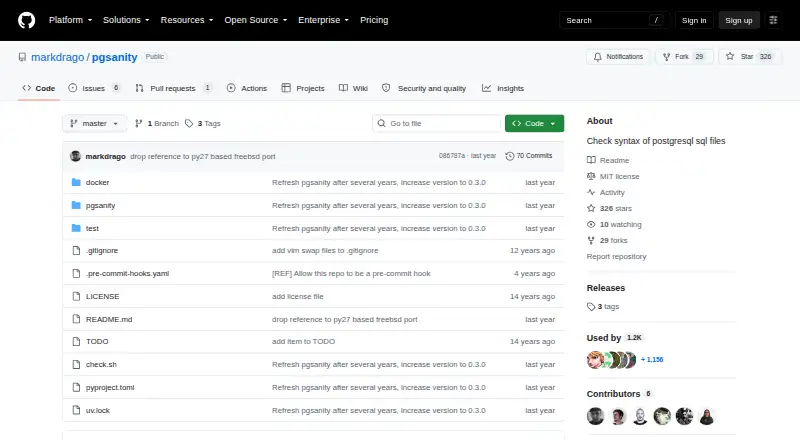Image resolution: width=800 pixels, height=440 pixels.
Task: Click the first contributor avatar
Action: point(595,417)
